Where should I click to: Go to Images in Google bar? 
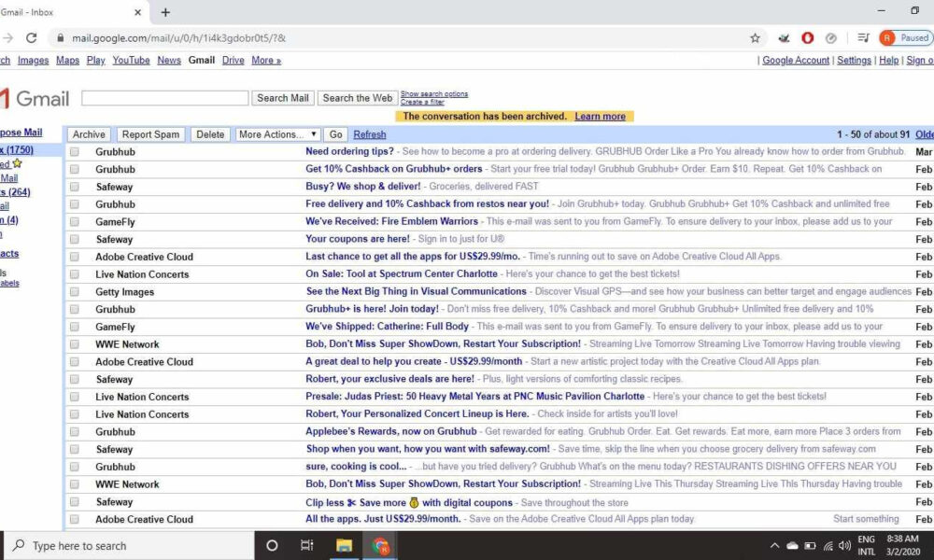pyautogui.click(x=34, y=60)
